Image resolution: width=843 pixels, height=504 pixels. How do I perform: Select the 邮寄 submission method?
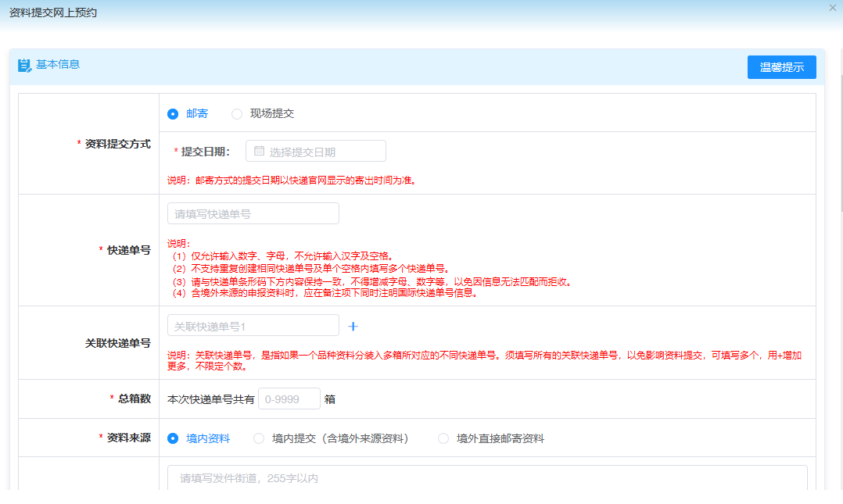coord(173,113)
